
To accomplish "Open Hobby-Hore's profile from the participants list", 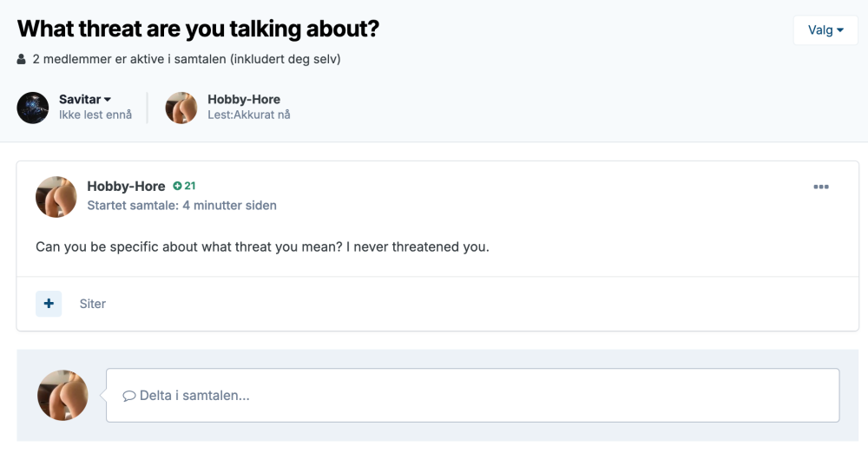I will pyautogui.click(x=244, y=100).
